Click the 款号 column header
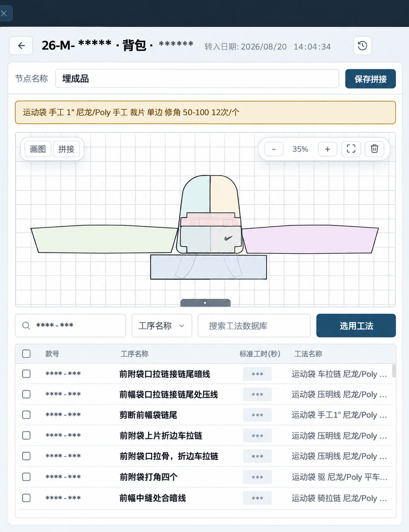409x532 pixels. (52, 354)
